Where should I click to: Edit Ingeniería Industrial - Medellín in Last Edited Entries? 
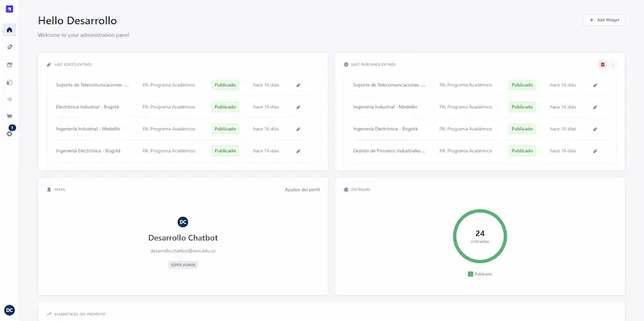[299, 129]
